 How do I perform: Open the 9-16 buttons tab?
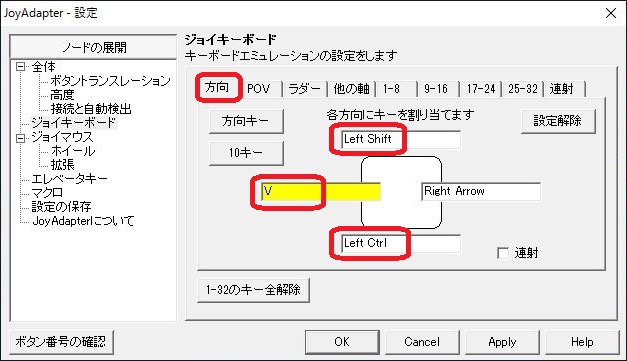436,89
